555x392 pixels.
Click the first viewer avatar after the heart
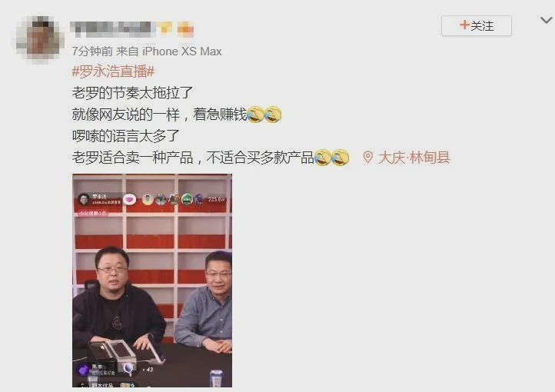148,200
